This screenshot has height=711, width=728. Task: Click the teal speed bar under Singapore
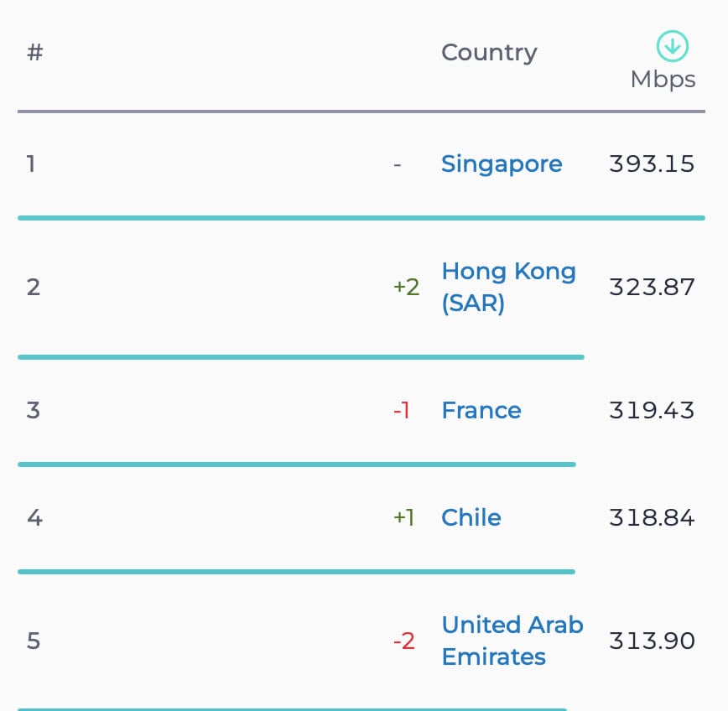pos(361,218)
